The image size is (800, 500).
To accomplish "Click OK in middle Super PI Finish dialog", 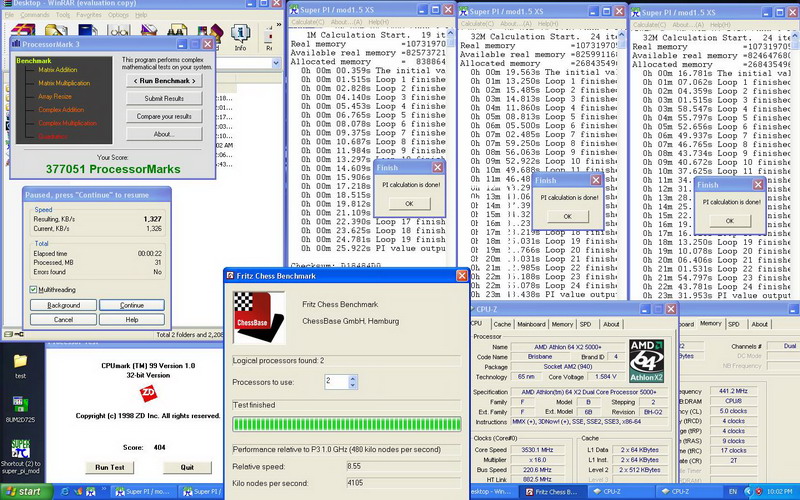I will click(567, 216).
